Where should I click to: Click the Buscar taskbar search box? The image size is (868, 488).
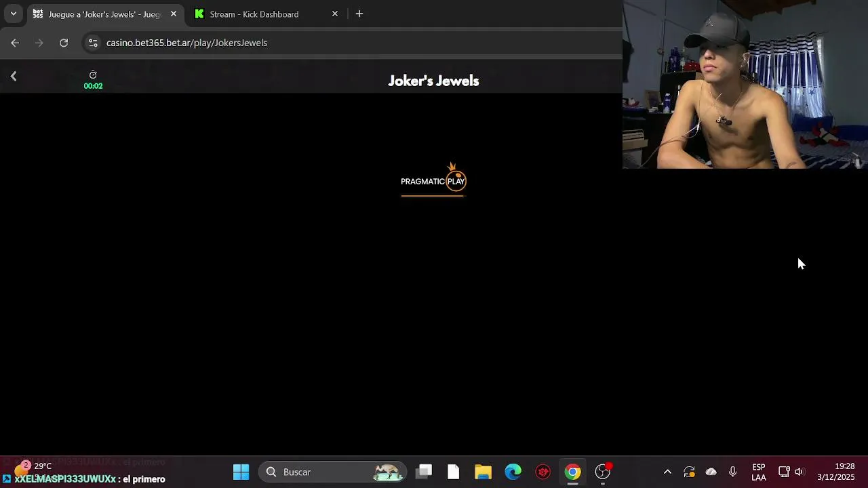(332, 472)
